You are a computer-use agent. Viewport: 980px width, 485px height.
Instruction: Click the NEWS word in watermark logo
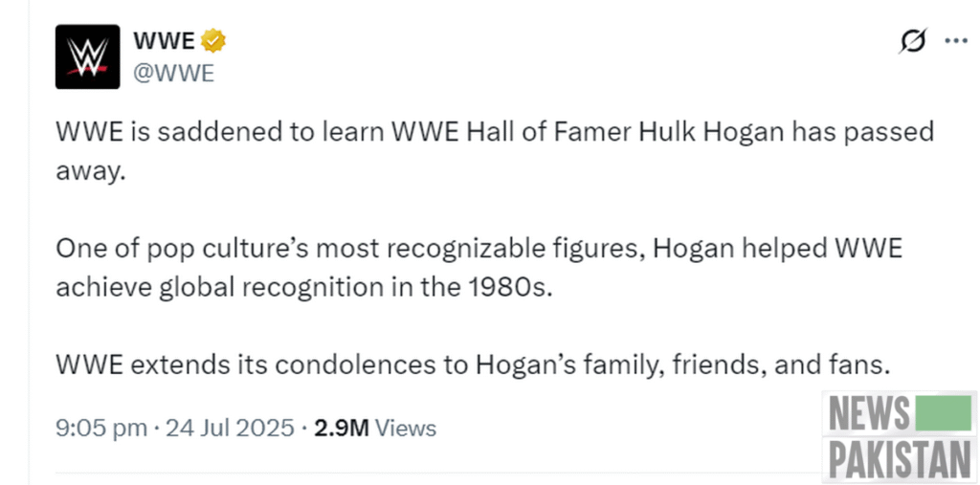(x=869, y=413)
